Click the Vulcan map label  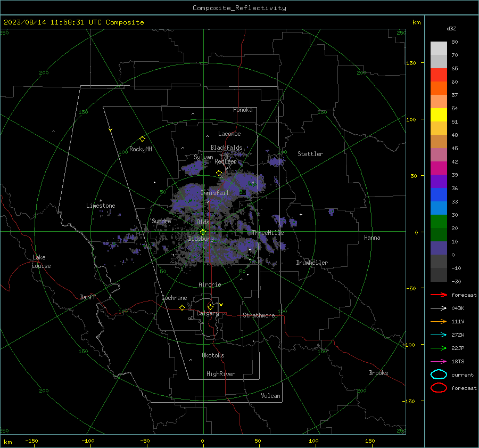click(270, 396)
